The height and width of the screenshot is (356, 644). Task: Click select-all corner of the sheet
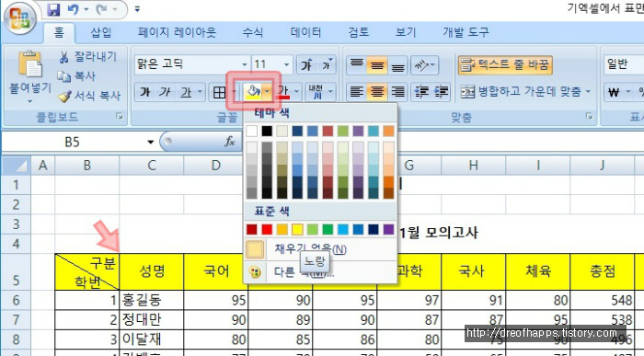pos(16,166)
